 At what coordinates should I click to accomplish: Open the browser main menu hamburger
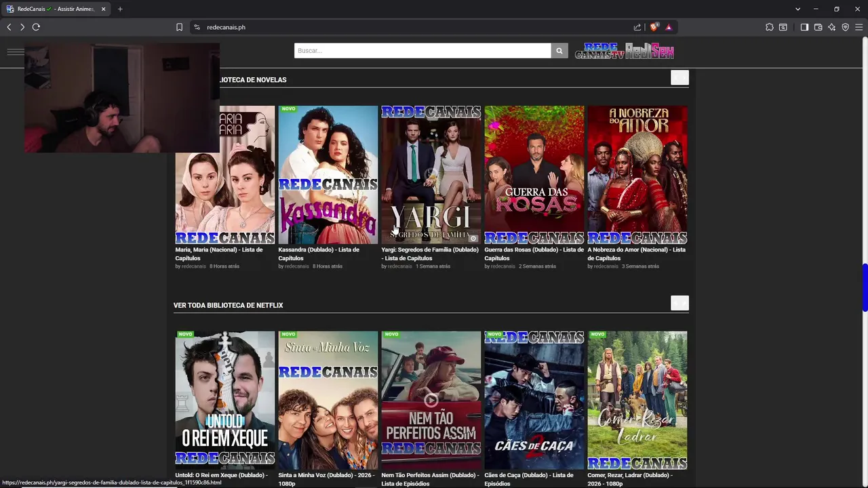point(859,27)
